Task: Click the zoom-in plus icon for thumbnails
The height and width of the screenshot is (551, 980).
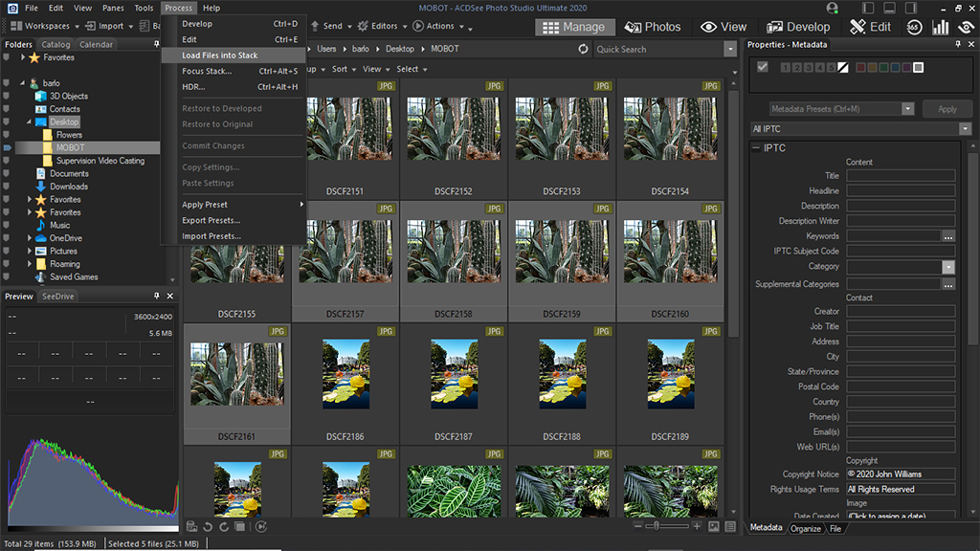Action: pyautogui.click(x=697, y=526)
